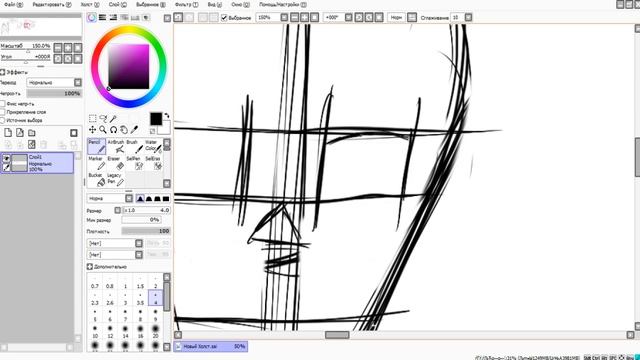Select the Marker tool
This screenshot has width=640, height=360.
point(97,163)
